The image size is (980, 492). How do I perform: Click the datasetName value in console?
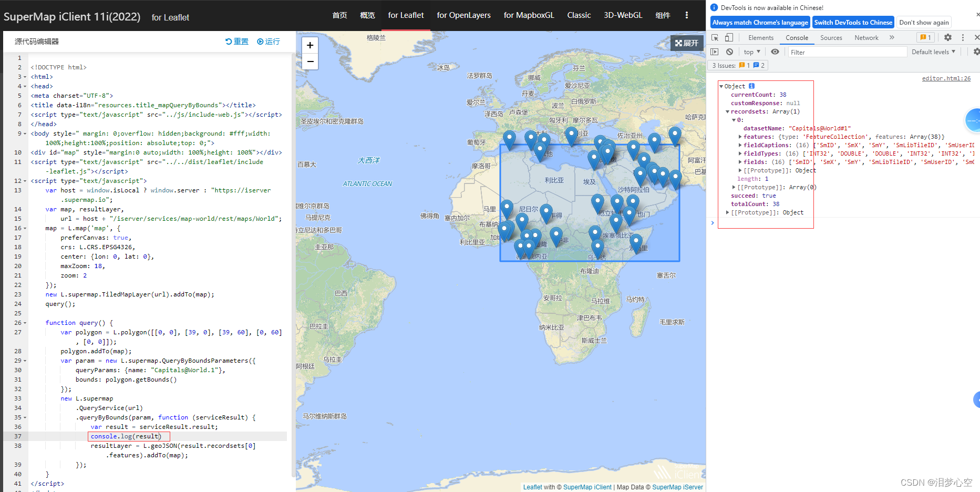click(x=819, y=128)
